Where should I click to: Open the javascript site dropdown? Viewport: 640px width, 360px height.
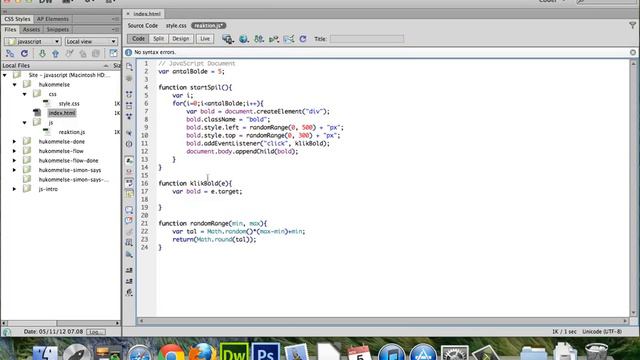(x=33, y=41)
